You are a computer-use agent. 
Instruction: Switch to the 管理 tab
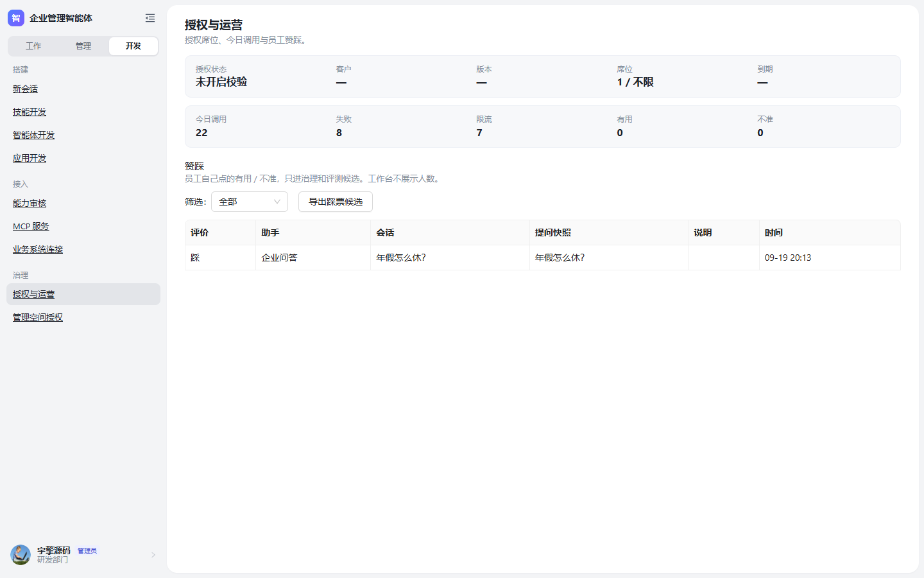[83, 46]
